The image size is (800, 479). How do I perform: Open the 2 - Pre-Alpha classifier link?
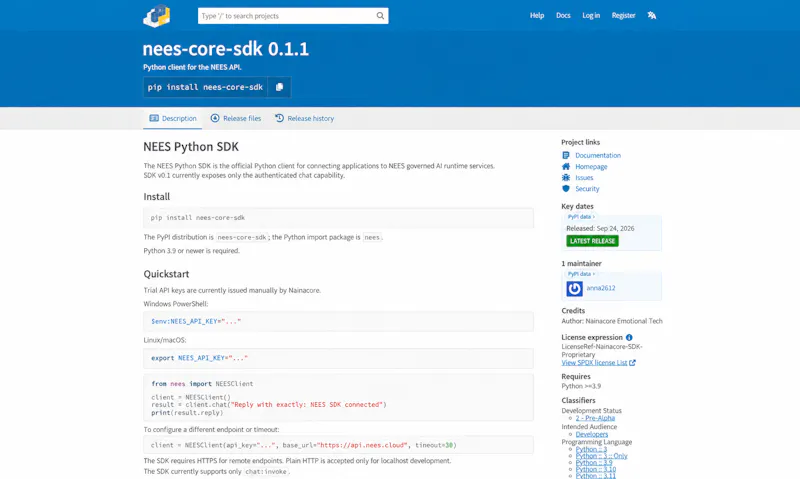595,418
